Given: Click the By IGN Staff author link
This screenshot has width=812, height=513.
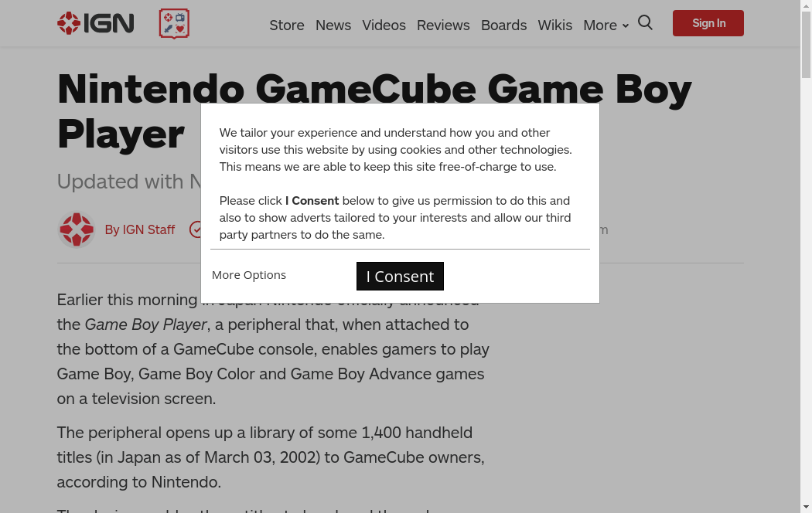Looking at the screenshot, I should 140,229.
